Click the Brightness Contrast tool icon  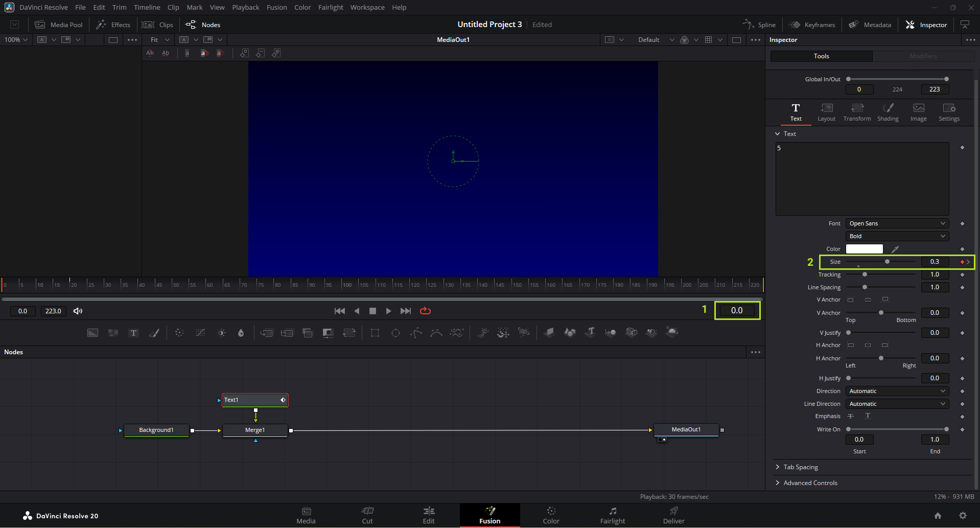coord(221,333)
